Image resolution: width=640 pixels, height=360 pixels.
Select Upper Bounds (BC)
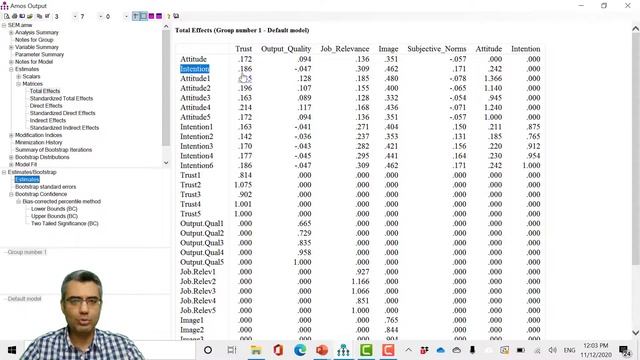[x=54, y=216]
